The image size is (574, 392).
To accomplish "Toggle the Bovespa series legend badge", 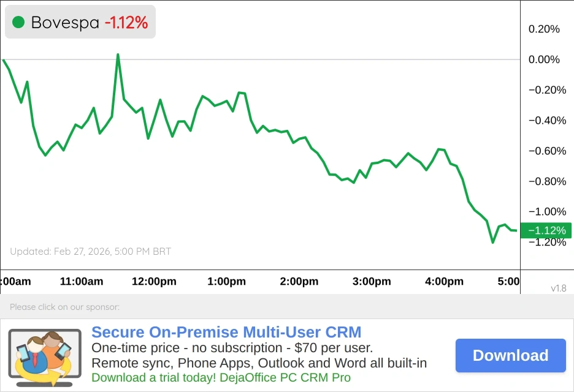I will coord(80,23).
